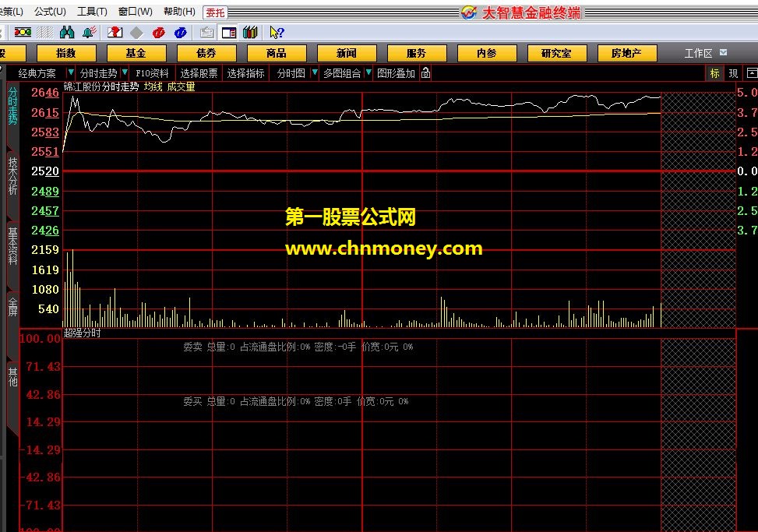Click the 选择股票 button

(199, 73)
